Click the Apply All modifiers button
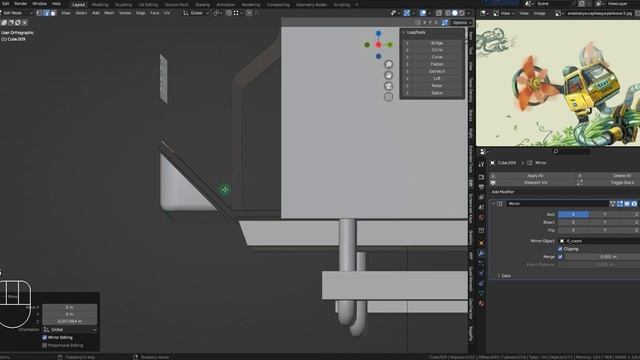 pos(536,176)
